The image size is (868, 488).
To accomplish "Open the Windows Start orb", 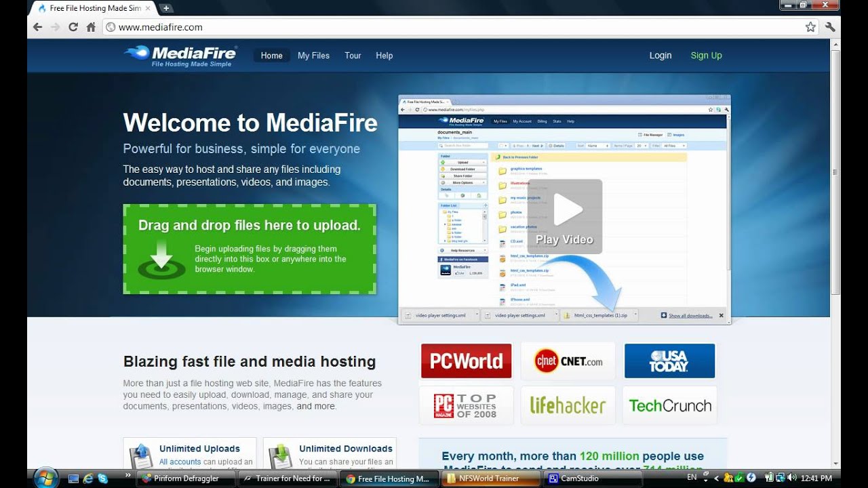I will click(x=46, y=476).
